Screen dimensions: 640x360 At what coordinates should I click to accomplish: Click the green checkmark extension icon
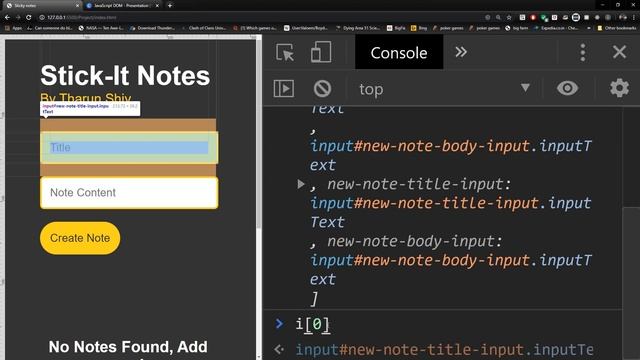(x=544, y=18)
